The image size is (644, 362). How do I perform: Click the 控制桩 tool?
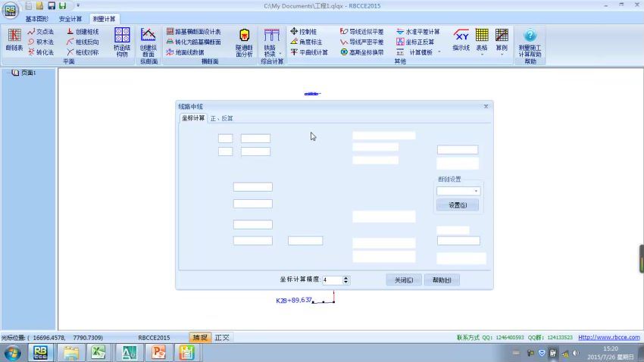click(x=303, y=32)
